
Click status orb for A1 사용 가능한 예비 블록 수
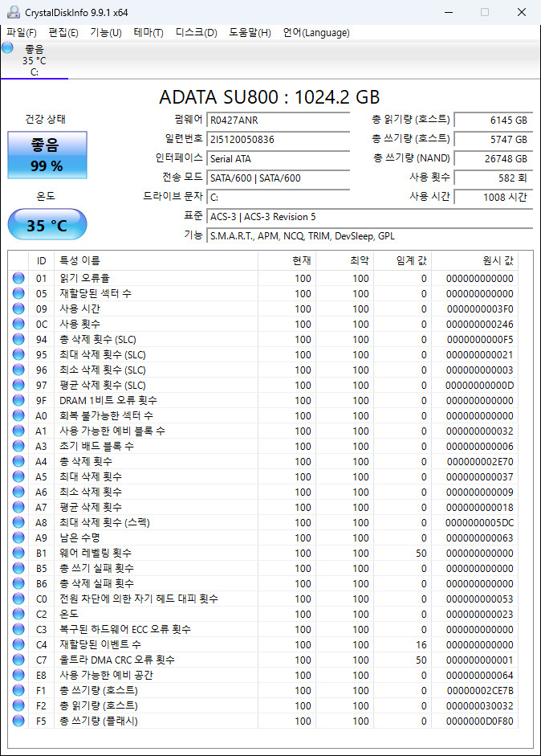[x=18, y=431]
